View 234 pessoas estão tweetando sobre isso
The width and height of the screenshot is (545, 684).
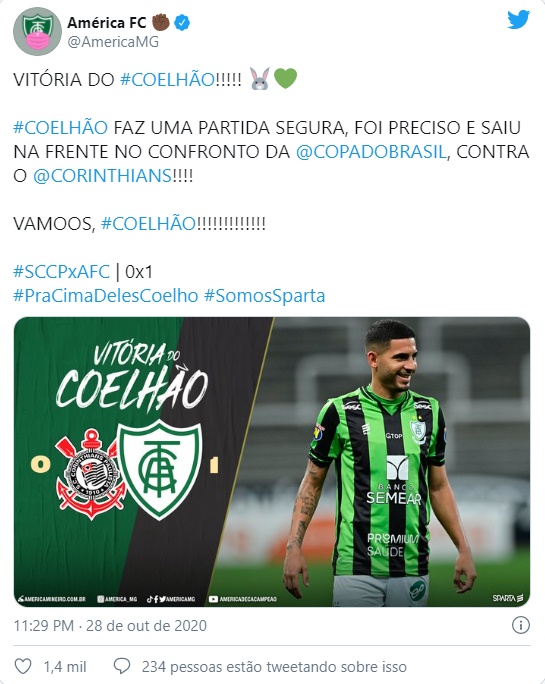pos(274,667)
